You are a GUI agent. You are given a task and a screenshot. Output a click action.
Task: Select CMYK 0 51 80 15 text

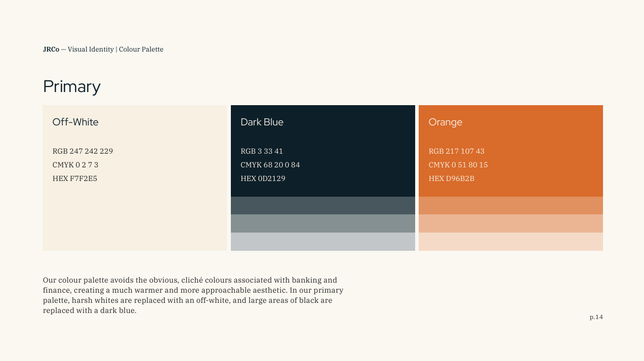click(x=458, y=165)
